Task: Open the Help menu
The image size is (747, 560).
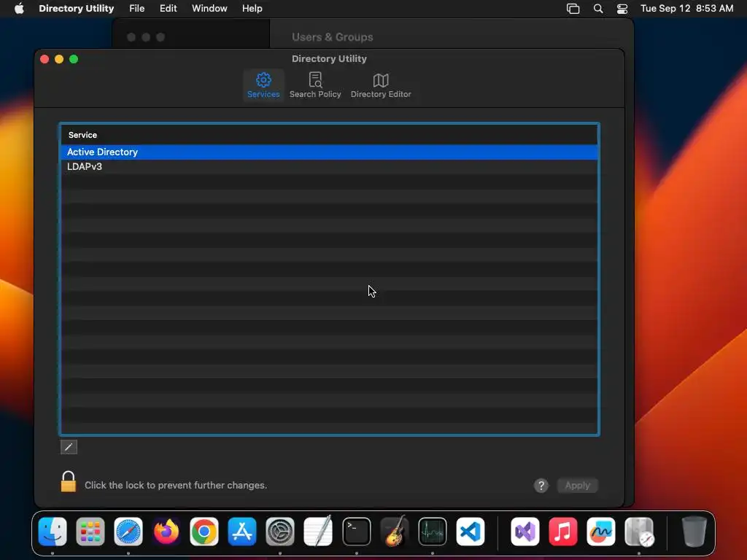Action: point(252,9)
